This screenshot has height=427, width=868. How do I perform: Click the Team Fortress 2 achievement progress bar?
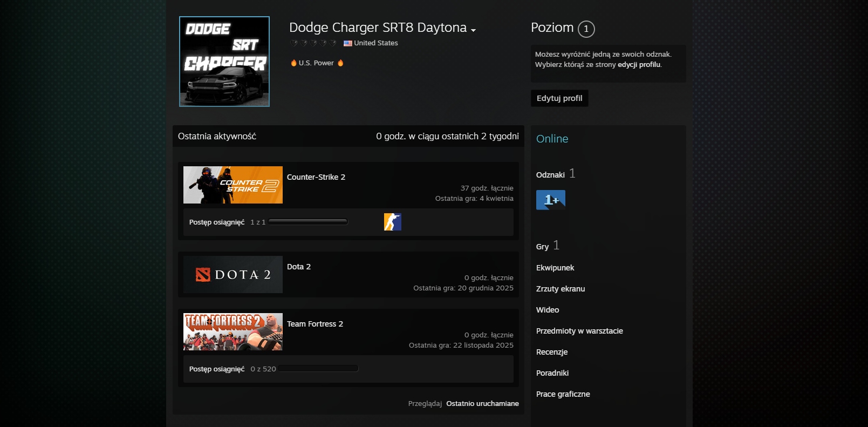319,369
